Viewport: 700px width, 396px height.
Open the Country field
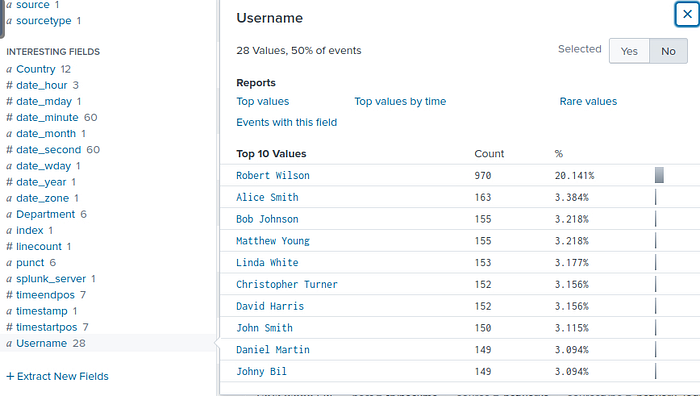(x=36, y=69)
